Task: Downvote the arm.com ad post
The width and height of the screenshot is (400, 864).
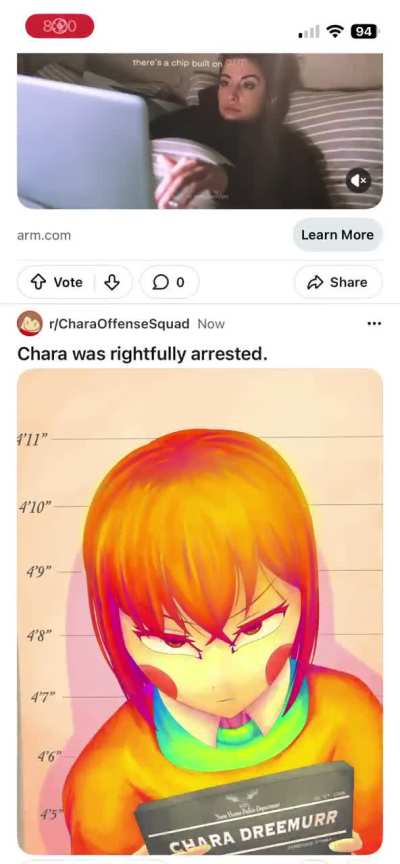Action: (x=112, y=282)
